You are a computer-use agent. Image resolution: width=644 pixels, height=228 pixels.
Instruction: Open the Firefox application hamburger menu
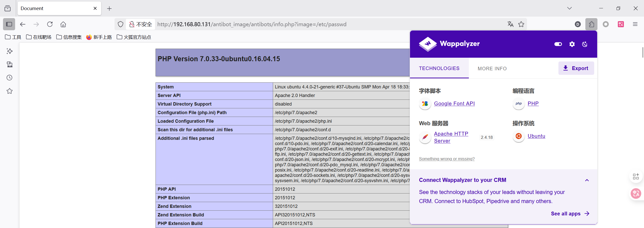pyautogui.click(x=635, y=24)
